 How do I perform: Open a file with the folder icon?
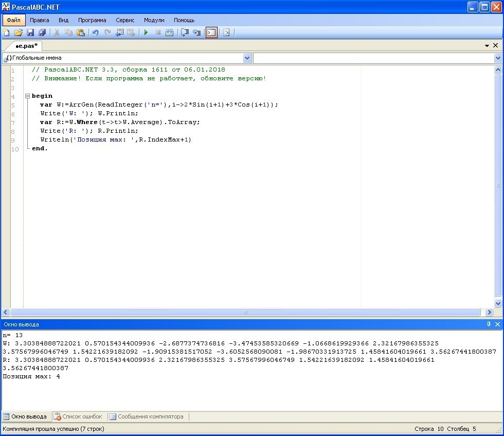(19, 32)
